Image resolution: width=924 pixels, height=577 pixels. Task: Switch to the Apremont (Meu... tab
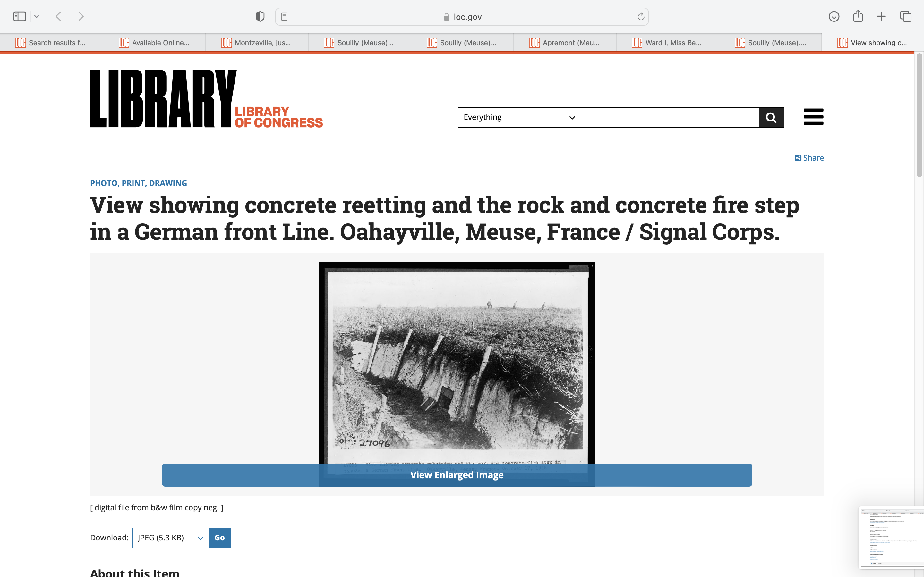pyautogui.click(x=565, y=43)
